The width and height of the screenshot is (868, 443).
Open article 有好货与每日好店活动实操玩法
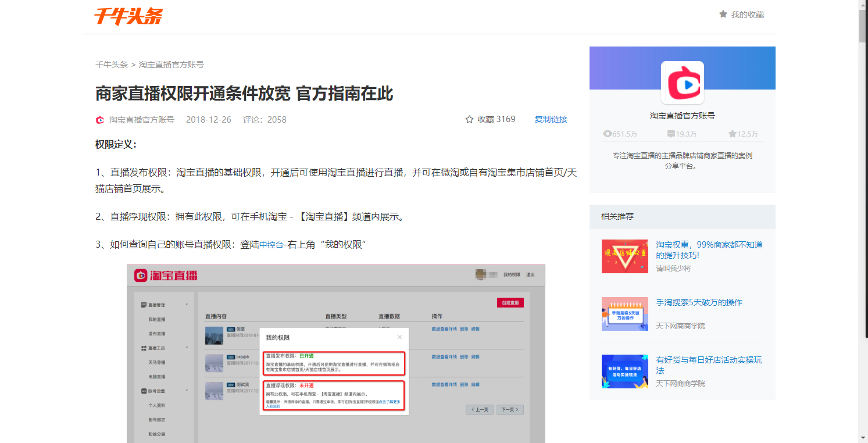(x=709, y=365)
